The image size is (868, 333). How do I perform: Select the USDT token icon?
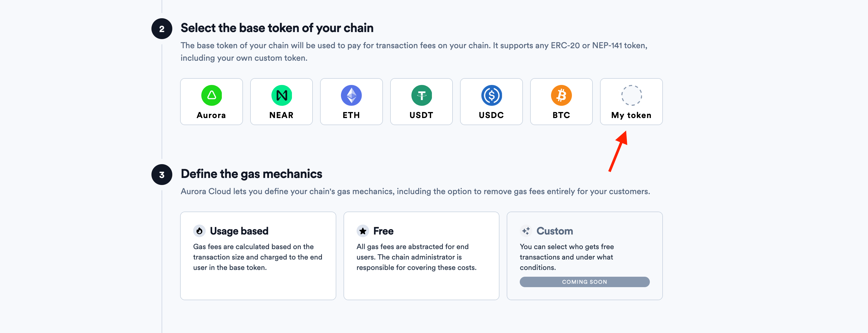click(x=421, y=95)
